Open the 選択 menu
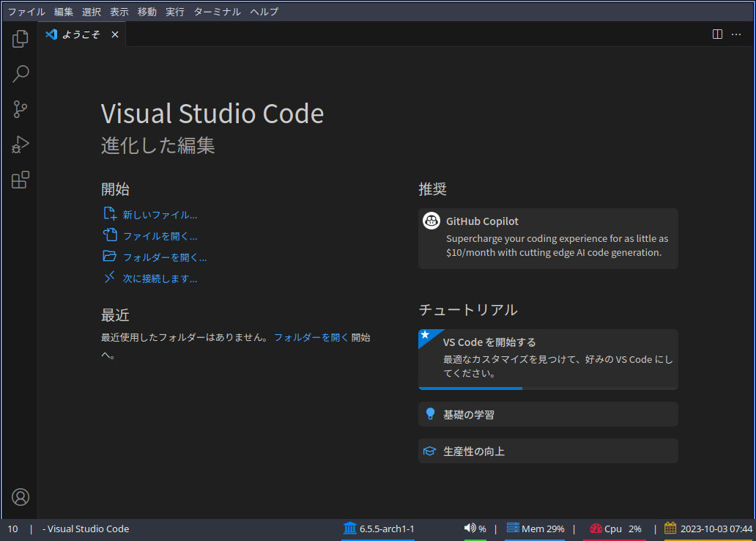756x541 pixels. click(91, 12)
